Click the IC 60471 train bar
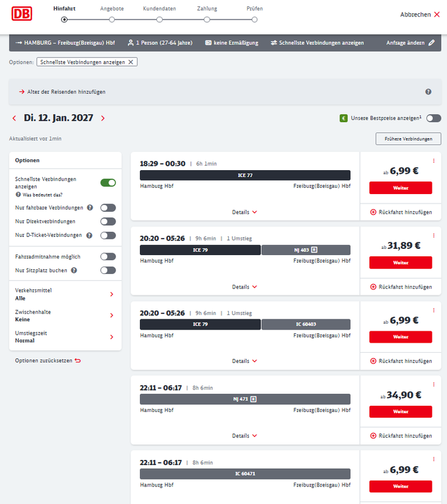 (x=245, y=474)
